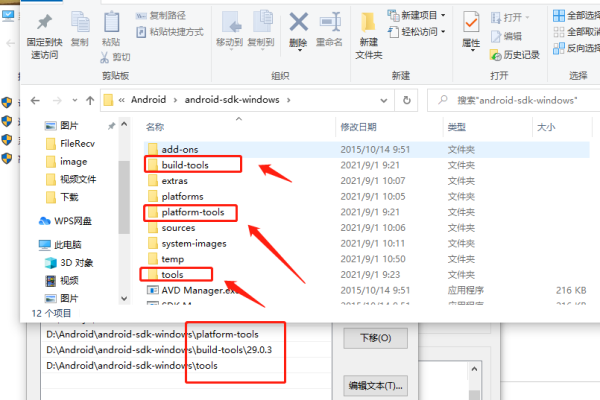Image resolution: width=600 pixels, height=400 pixels.
Task: Select the add-ons folder
Action: coord(367,149)
